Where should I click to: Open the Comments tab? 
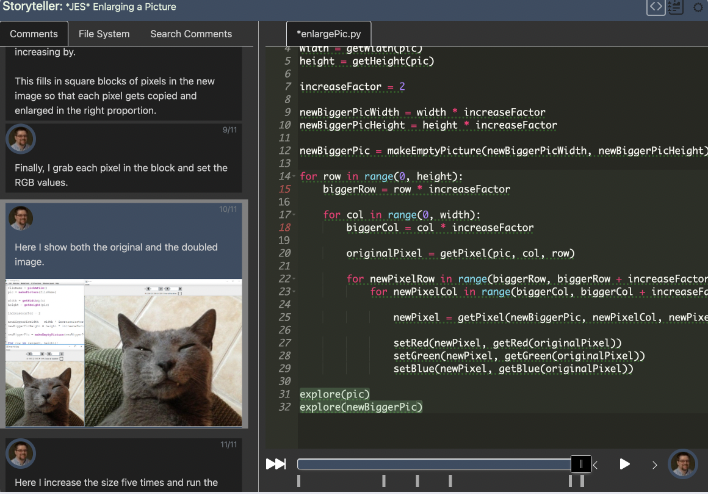[34, 34]
